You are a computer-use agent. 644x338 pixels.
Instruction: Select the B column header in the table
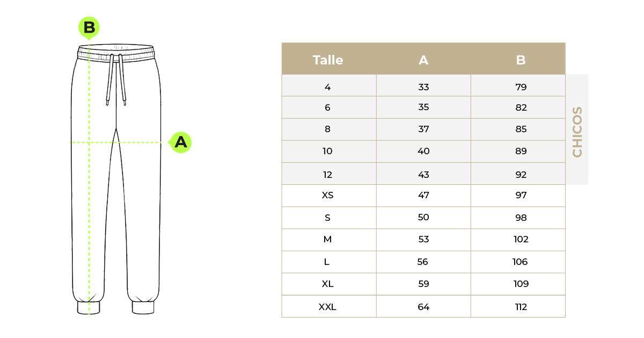pyautogui.click(x=521, y=60)
